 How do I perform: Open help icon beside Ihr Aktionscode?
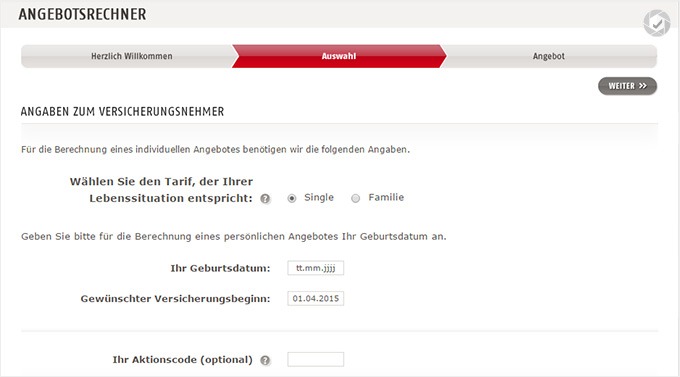265,360
